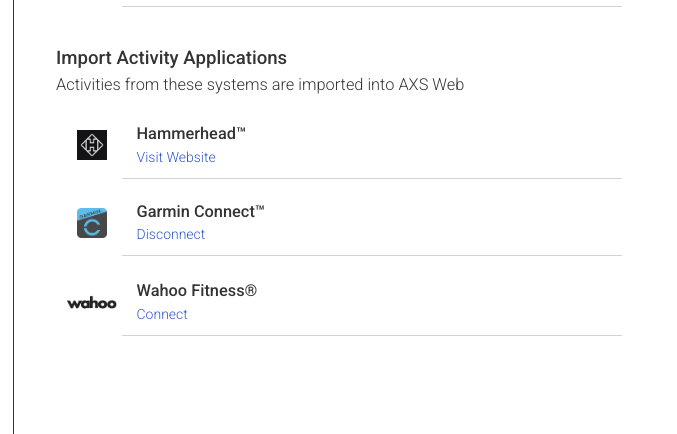
Task: Click the divider above Import Activity Applications
Action: pos(371,7)
